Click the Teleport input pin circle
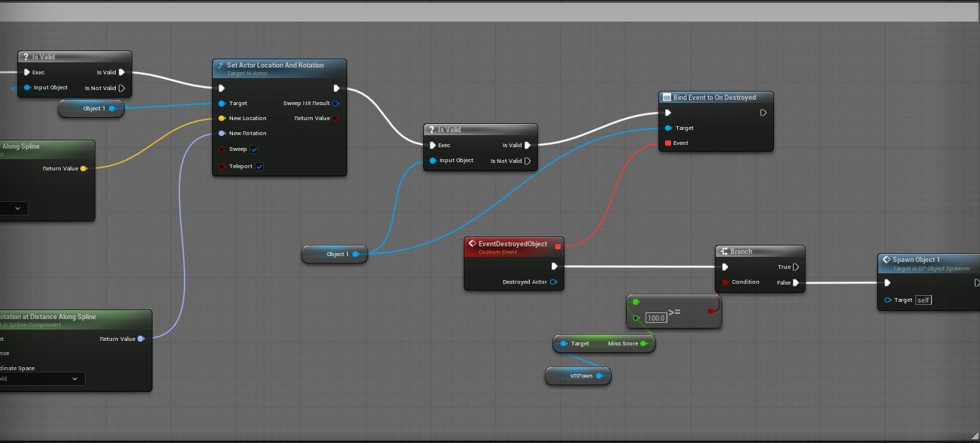Viewport: 980px width, 443px height. click(222, 167)
